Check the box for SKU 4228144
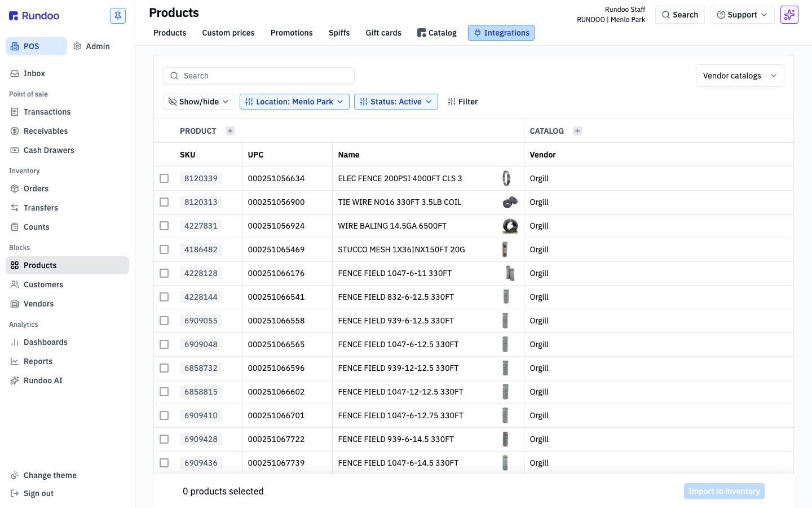The width and height of the screenshot is (812, 508). pos(164,297)
